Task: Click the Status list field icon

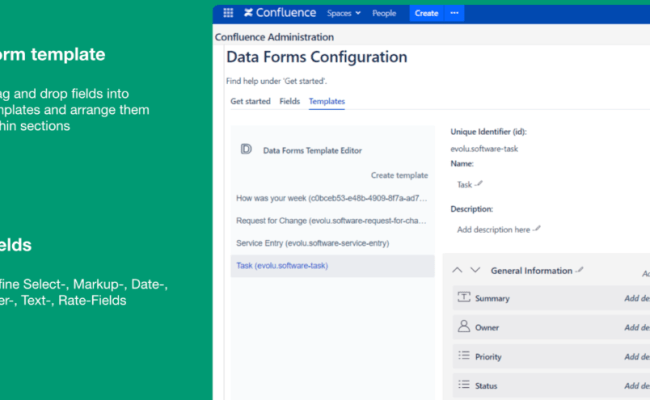Action: [x=464, y=385]
